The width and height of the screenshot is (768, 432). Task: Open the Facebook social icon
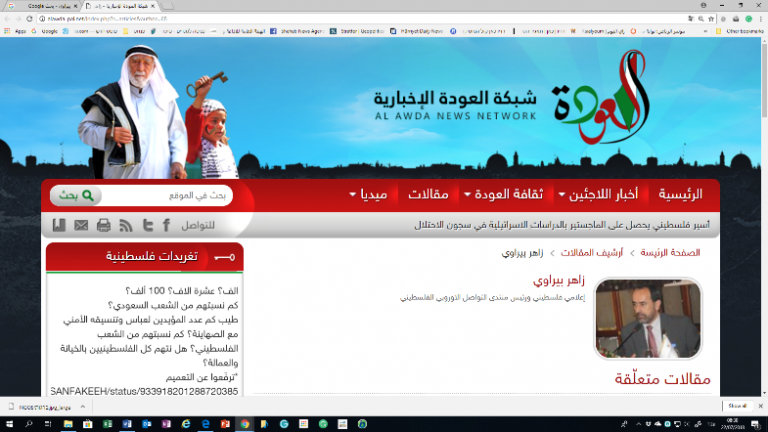(x=167, y=225)
